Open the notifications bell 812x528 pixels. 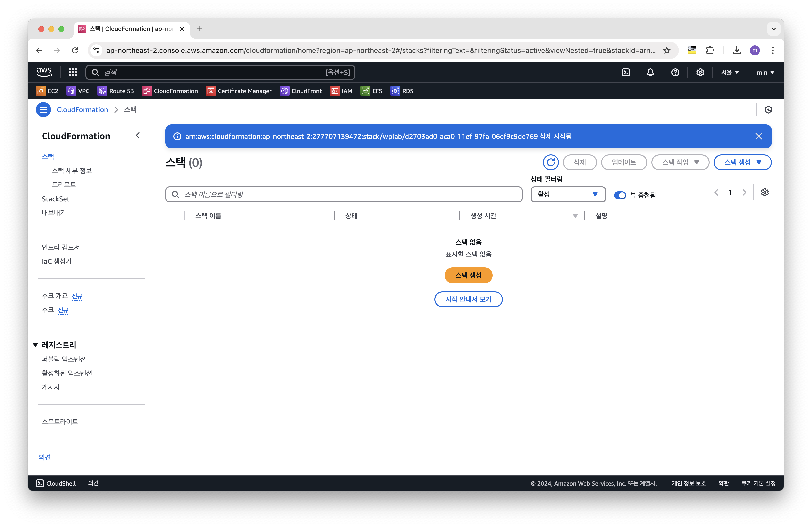pos(650,72)
